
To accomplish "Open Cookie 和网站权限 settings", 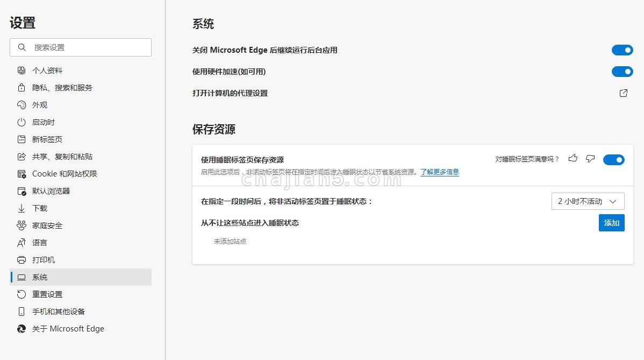I will 81,174.
